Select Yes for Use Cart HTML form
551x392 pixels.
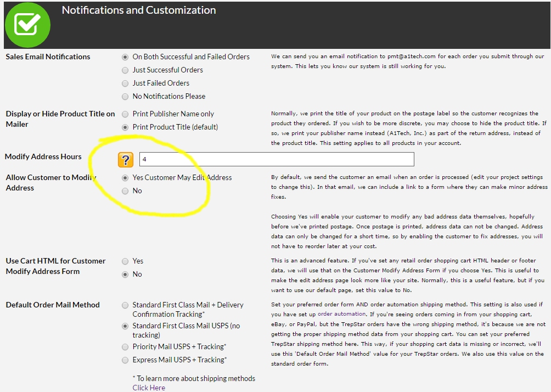point(125,261)
